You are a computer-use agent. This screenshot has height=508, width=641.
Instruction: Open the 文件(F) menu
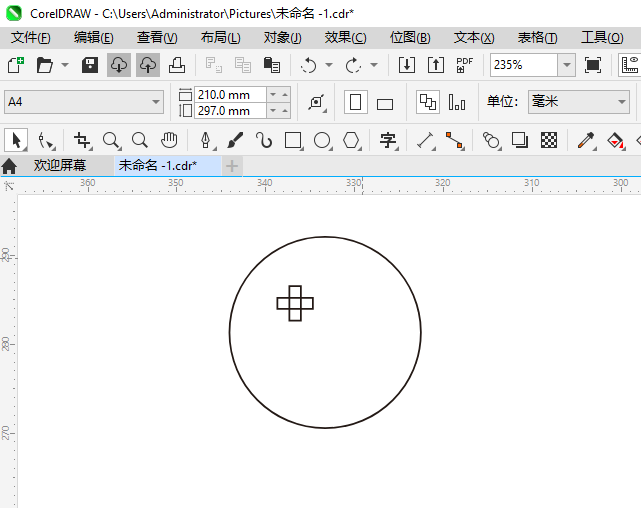click(31, 38)
